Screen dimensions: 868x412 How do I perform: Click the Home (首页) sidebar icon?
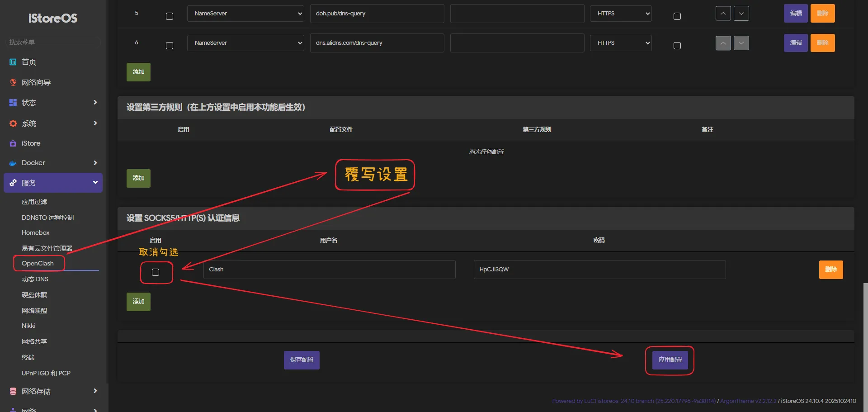[13, 62]
